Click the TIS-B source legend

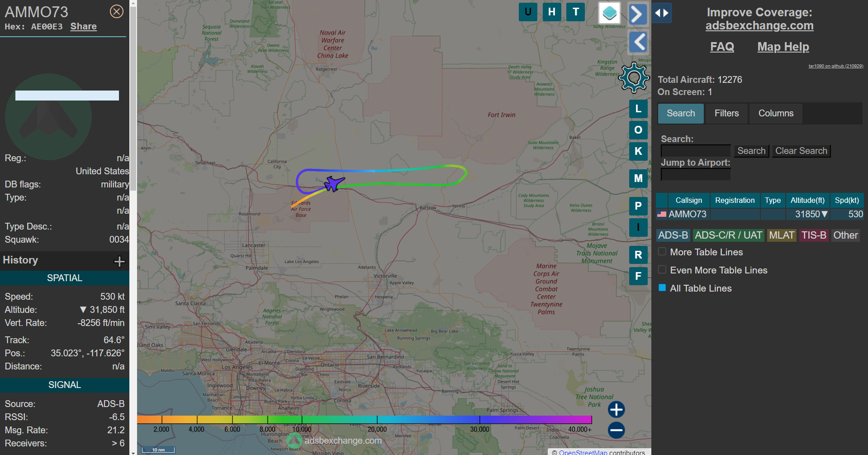[814, 235]
